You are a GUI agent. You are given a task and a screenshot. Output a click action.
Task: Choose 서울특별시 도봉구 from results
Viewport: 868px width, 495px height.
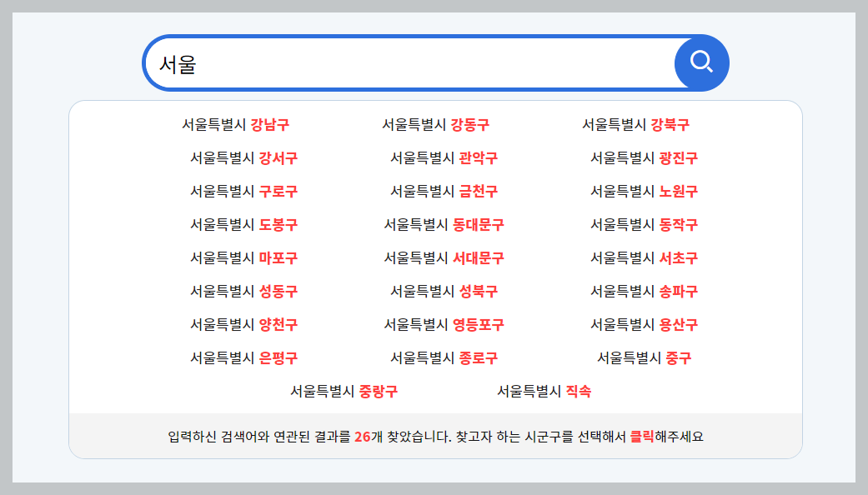tap(244, 224)
